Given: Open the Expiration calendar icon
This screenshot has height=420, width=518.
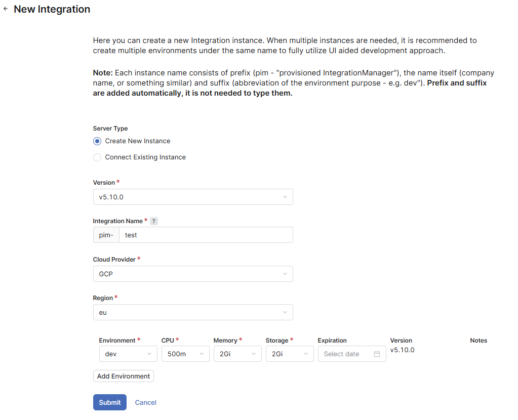Looking at the screenshot, I should click(x=377, y=354).
